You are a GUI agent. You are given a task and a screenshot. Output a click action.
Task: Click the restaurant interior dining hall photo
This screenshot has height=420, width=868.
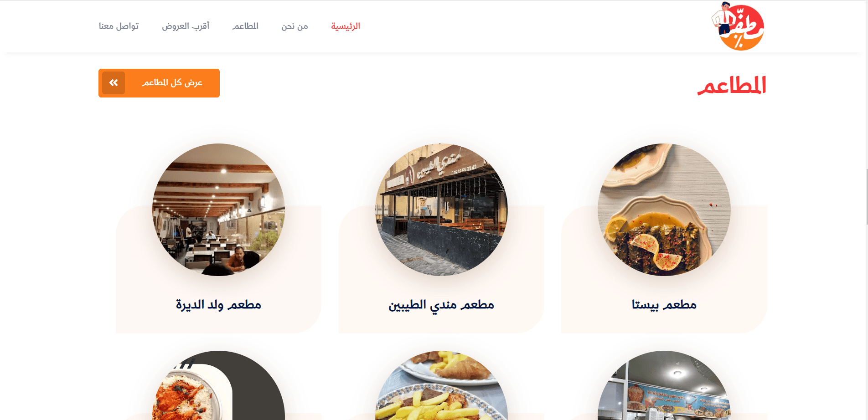[219, 210]
